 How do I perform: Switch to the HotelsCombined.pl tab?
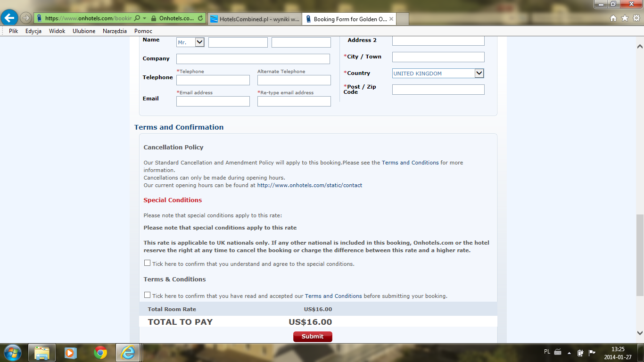[255, 19]
